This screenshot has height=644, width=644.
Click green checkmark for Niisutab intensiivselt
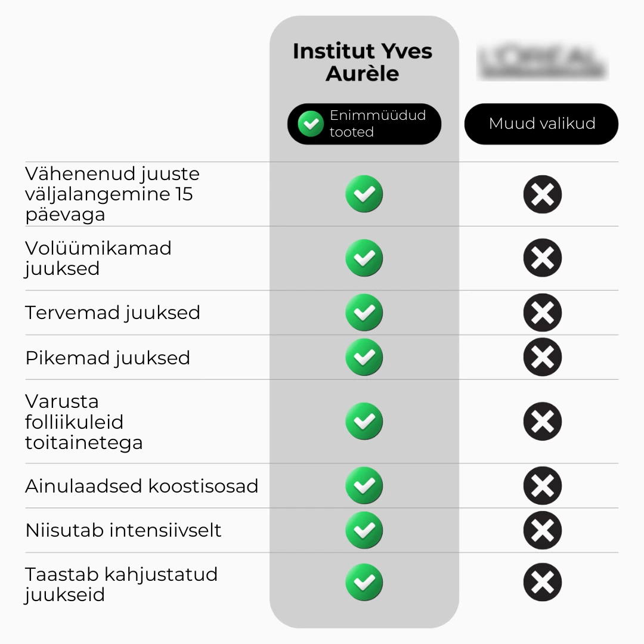point(364,530)
